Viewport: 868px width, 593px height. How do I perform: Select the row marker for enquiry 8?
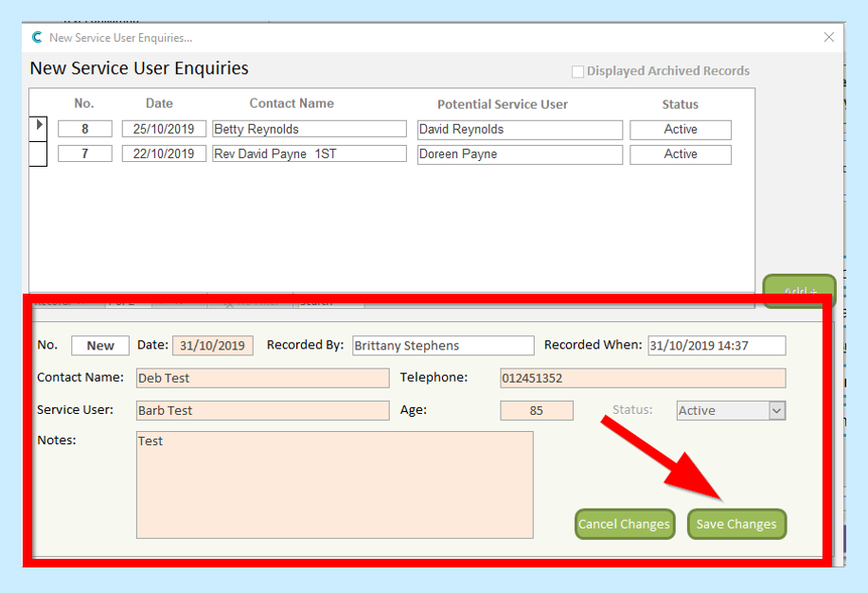[39, 126]
